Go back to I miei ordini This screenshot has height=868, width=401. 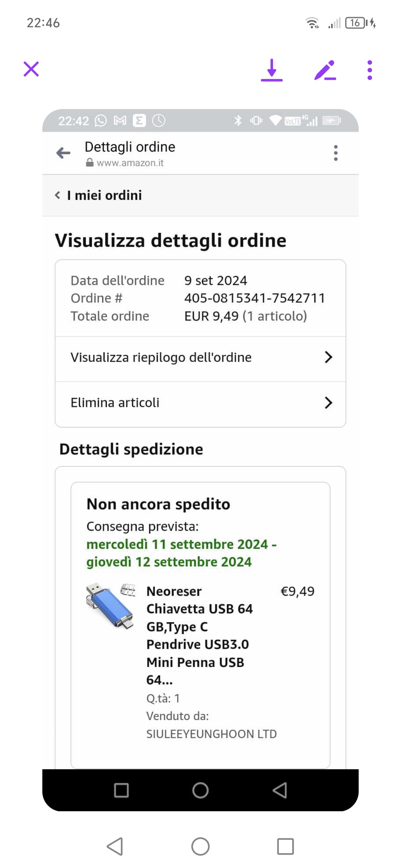tap(104, 195)
